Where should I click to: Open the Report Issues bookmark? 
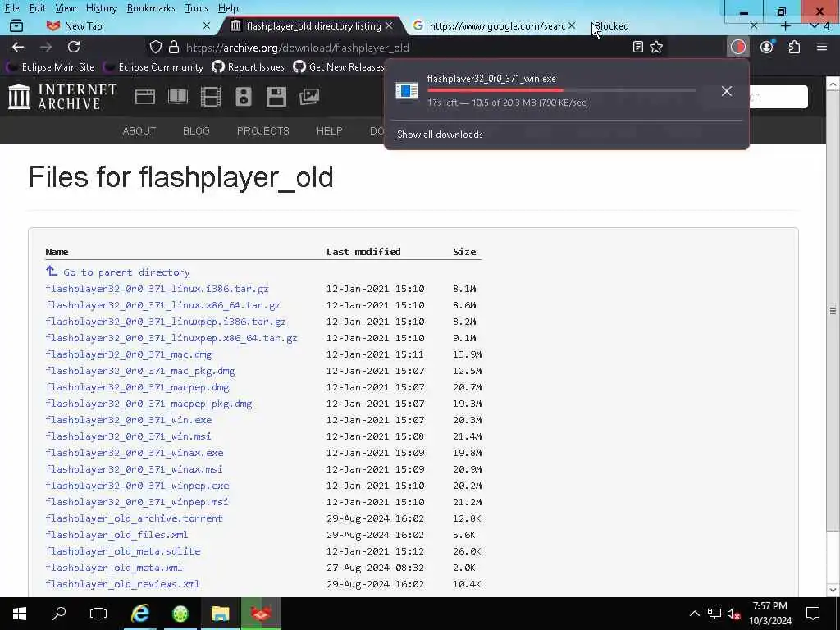[248, 67]
